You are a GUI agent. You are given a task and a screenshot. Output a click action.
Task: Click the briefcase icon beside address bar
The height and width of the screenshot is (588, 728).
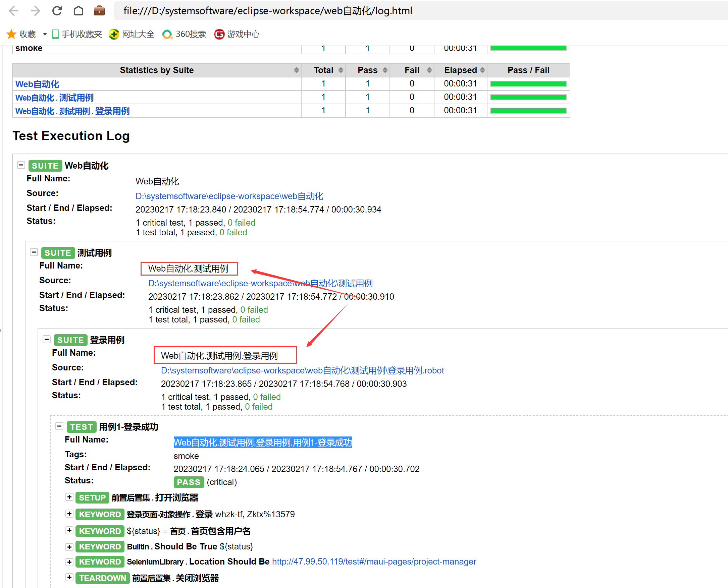point(99,11)
